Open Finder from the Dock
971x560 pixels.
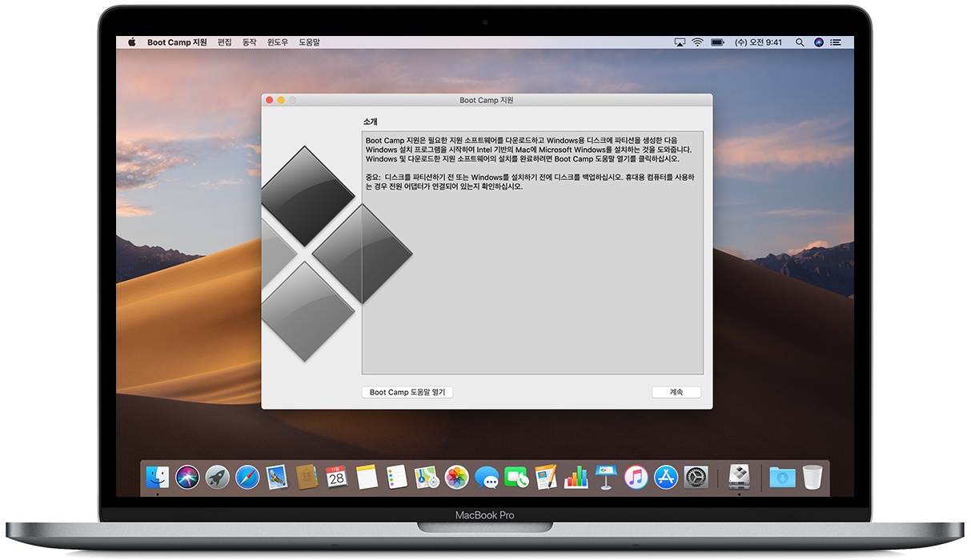coord(158,478)
